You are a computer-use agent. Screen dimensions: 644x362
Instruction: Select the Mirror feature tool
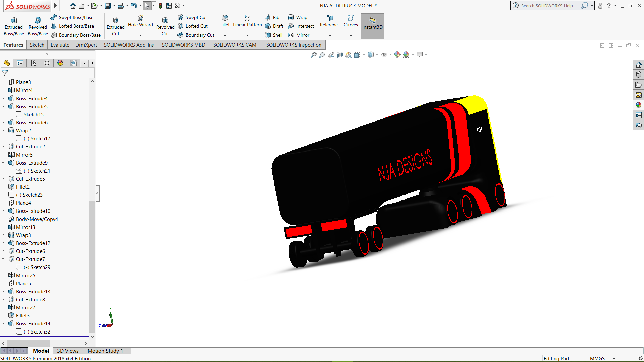[x=299, y=35]
